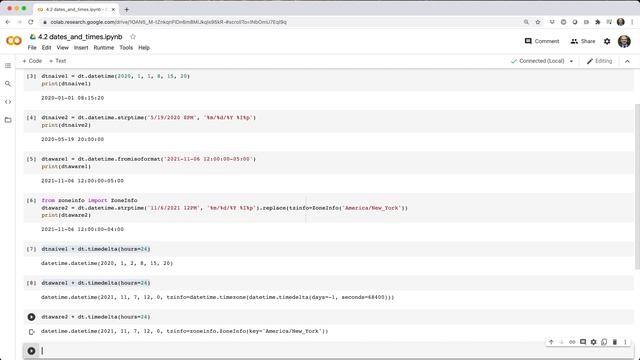Bookmark this page in address bar
Viewport: 640px width, 360px height.
click(x=538, y=22)
